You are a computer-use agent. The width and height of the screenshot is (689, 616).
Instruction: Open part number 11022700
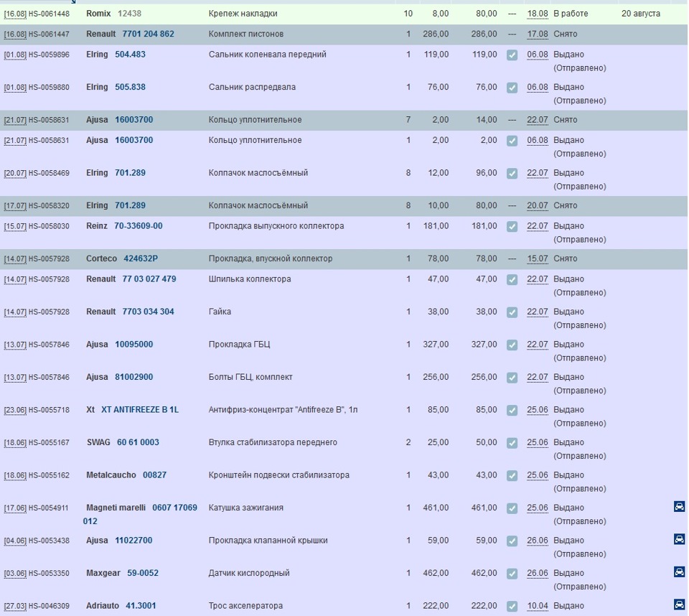click(x=133, y=541)
